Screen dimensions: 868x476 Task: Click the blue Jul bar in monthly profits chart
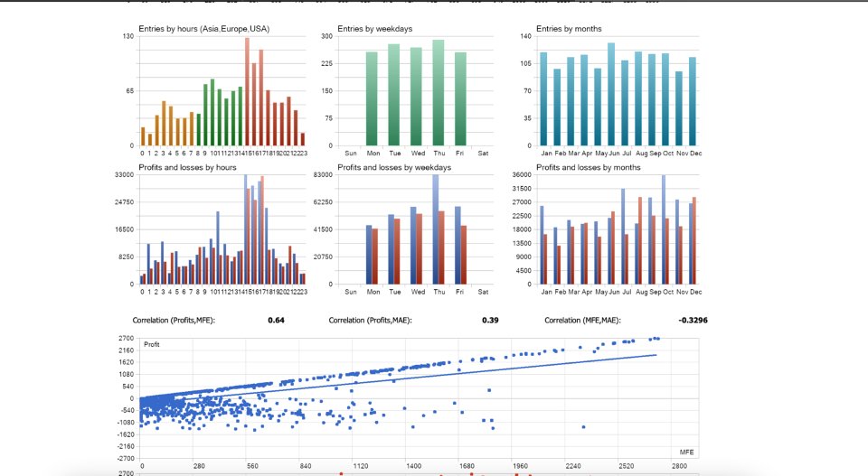(623, 237)
